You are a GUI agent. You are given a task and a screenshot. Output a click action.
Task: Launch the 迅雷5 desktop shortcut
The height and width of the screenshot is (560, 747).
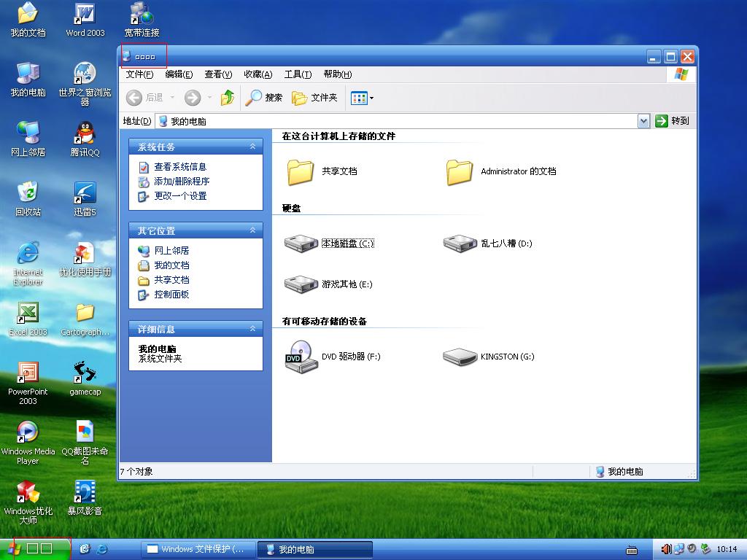coord(85,198)
